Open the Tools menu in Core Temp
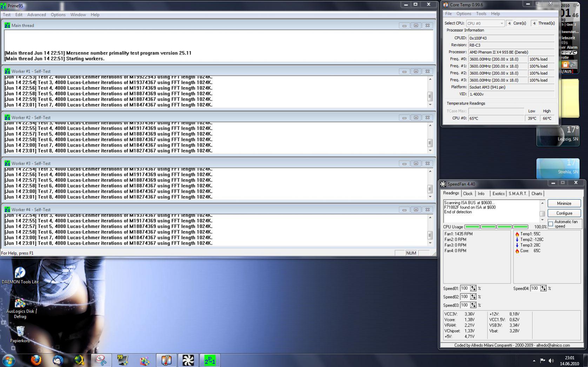The width and height of the screenshot is (588, 367). (481, 14)
